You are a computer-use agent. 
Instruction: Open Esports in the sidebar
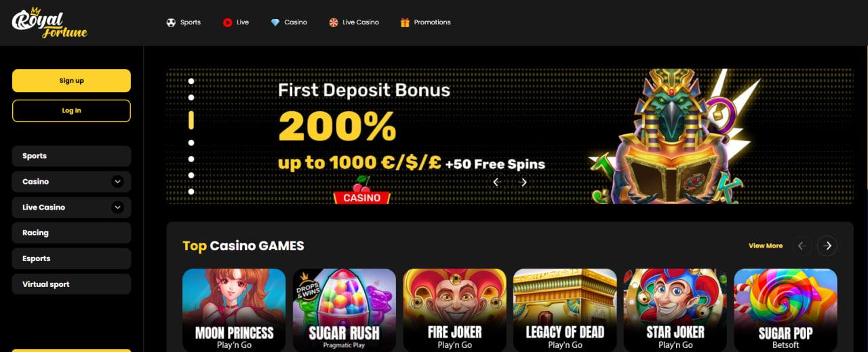(71, 258)
